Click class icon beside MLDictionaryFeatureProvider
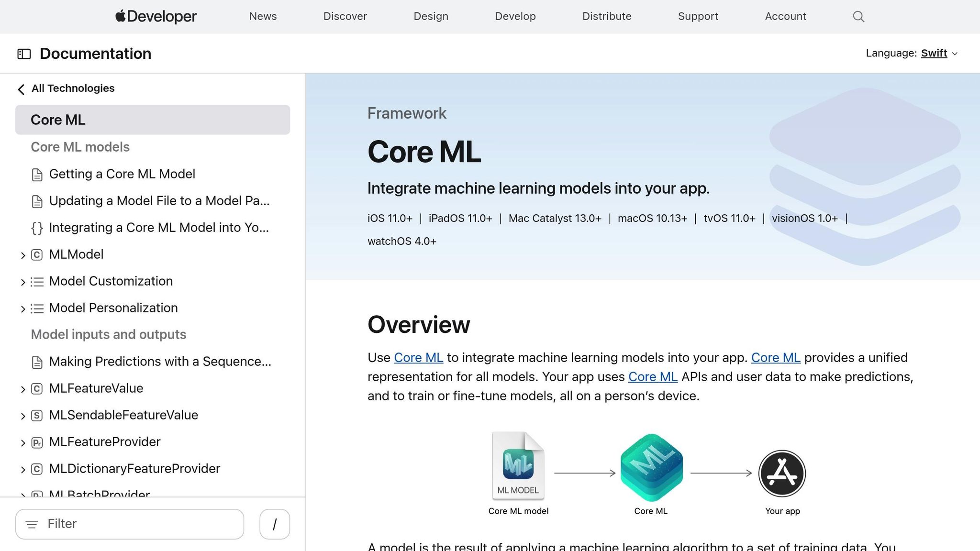The width and height of the screenshot is (980, 551). [x=37, y=469]
